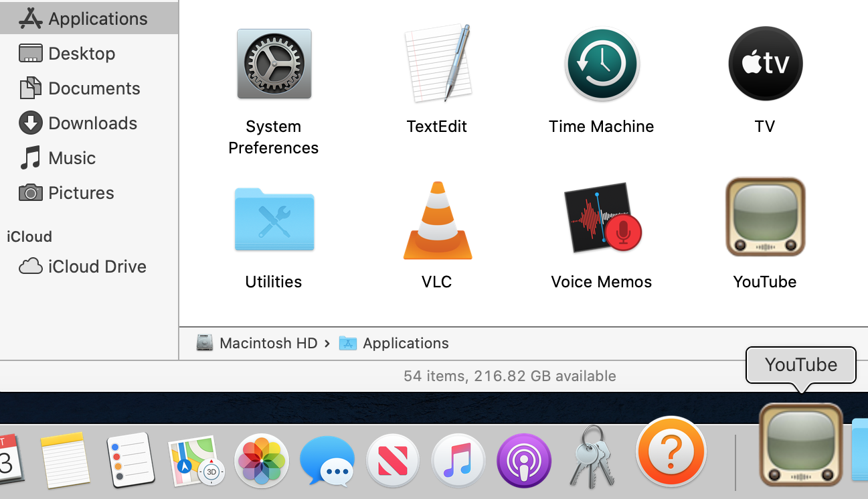Click Macintosh HD in the path bar
Image resolution: width=868 pixels, height=499 pixels.
pos(257,343)
